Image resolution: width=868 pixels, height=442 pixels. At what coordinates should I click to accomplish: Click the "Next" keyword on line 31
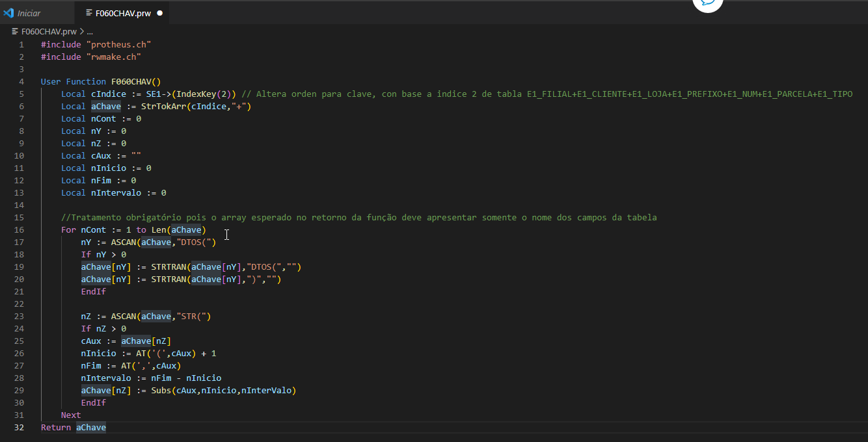71,415
